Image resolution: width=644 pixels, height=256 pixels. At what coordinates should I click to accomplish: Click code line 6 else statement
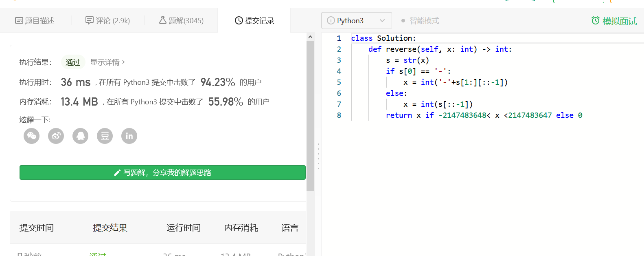click(396, 93)
